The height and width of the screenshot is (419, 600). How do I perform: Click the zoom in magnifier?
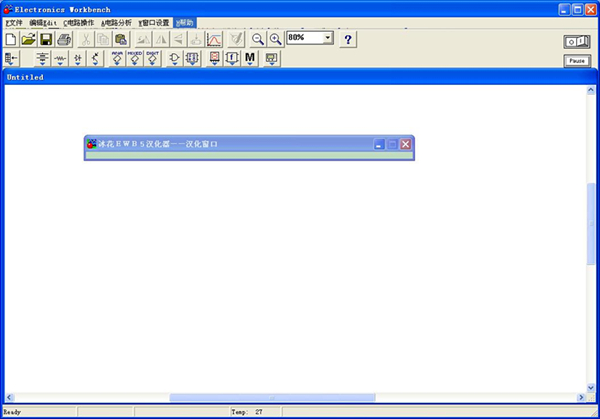275,39
